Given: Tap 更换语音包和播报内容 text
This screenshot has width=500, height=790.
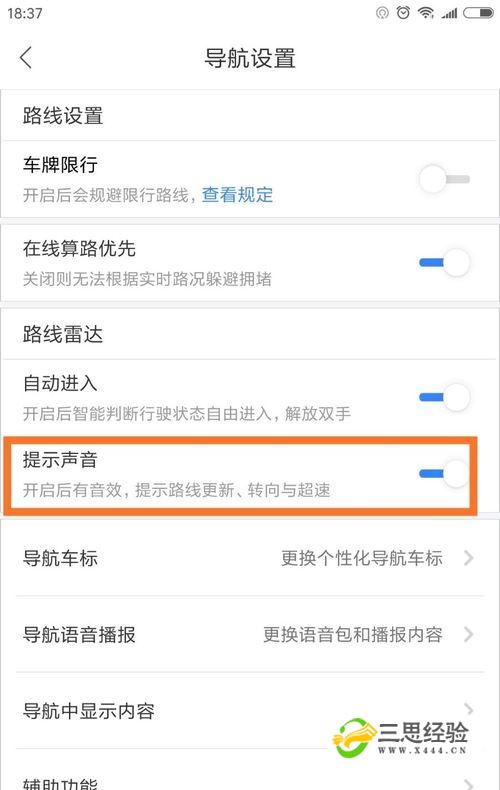Looking at the screenshot, I should (353, 634).
